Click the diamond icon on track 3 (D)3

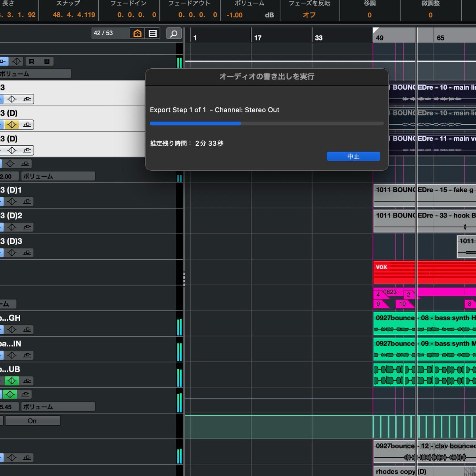[12, 252]
